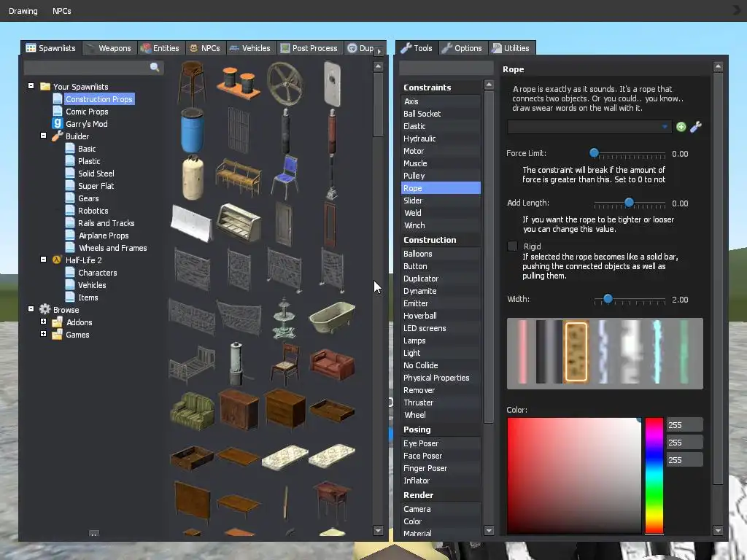Viewport: 747px width, 560px height.
Task: Click the Add Length slider handle
Action: [629, 203]
